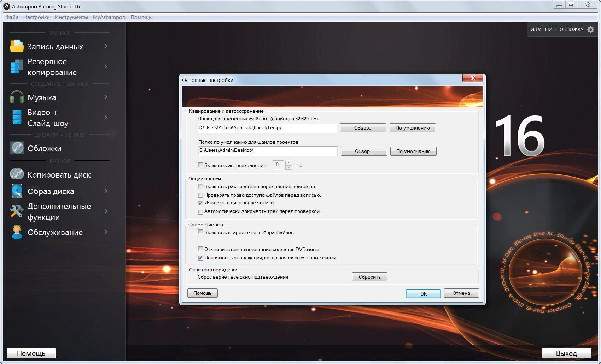Click Обзор for temporary files folder
The height and width of the screenshot is (364, 601).
coord(363,128)
